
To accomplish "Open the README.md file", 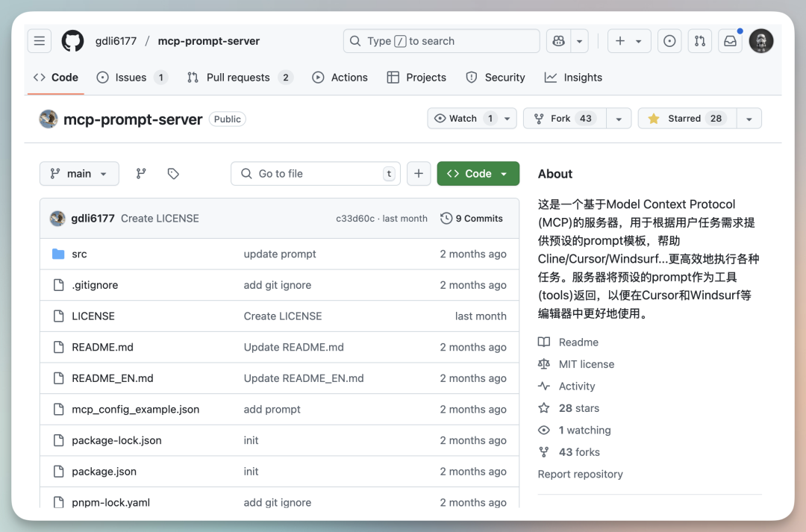I will [x=102, y=348].
